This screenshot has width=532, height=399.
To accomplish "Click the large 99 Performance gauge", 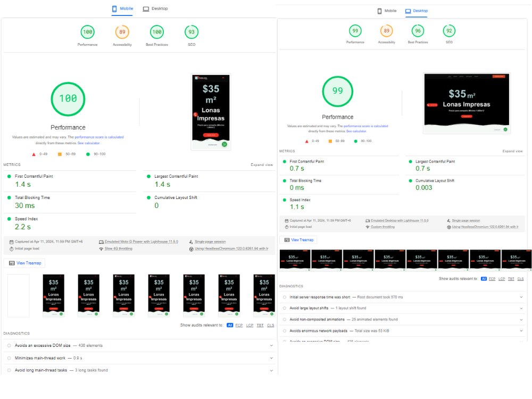I will (x=338, y=92).
